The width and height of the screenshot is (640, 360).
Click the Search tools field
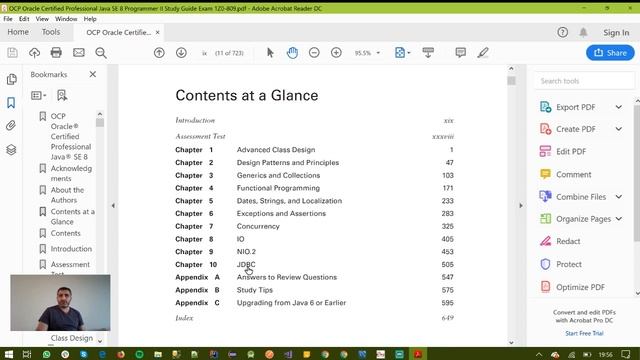click(x=584, y=81)
